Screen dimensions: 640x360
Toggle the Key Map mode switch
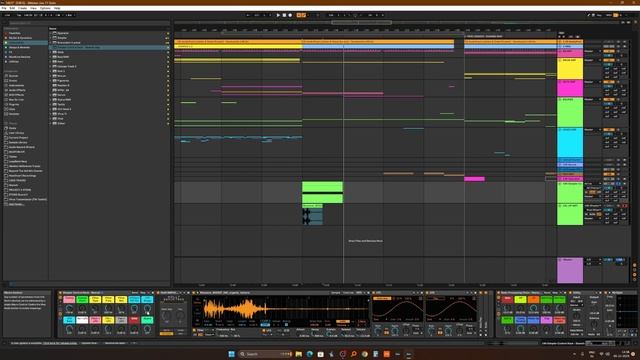[x=598, y=15]
